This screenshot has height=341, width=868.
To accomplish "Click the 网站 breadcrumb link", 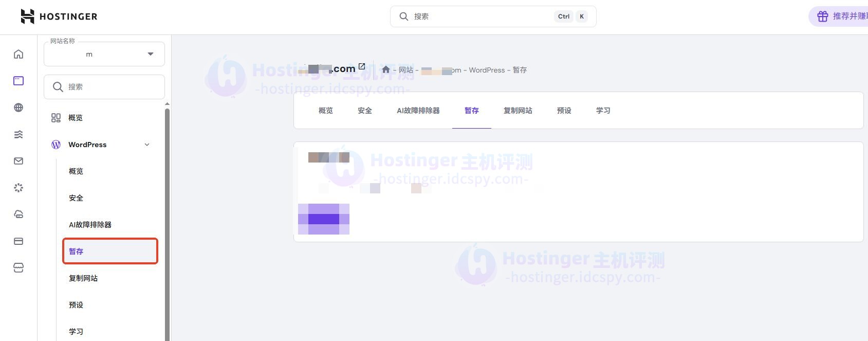I will pos(406,70).
